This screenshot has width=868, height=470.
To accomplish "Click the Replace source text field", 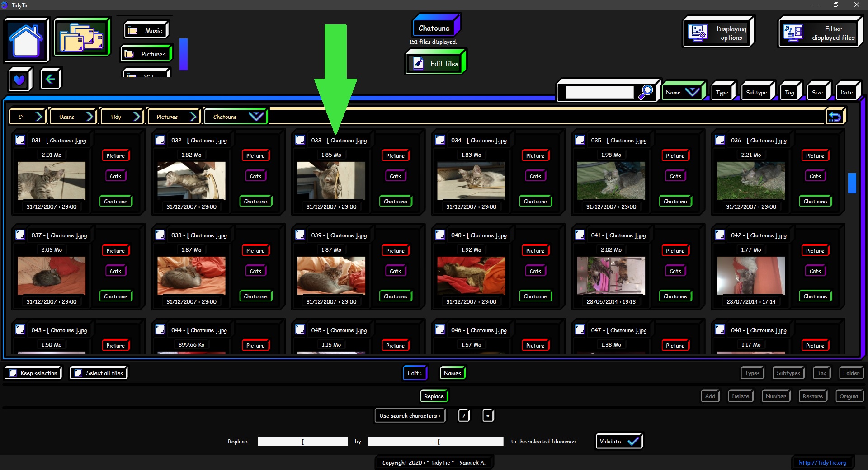I will (302, 441).
